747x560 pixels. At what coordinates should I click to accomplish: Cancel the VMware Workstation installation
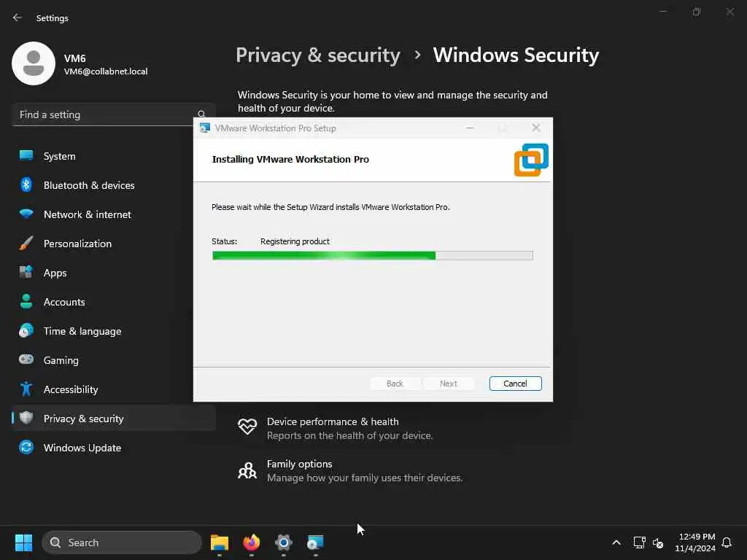[516, 384]
